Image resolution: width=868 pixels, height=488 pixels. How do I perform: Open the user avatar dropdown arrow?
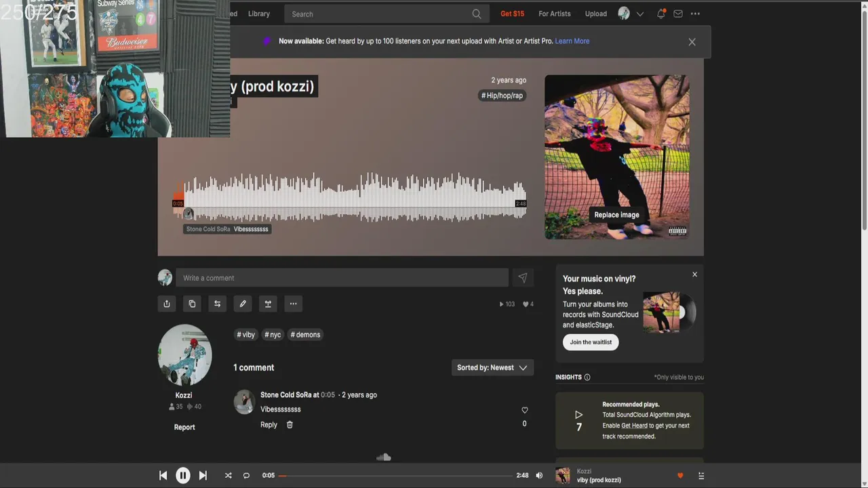639,14
